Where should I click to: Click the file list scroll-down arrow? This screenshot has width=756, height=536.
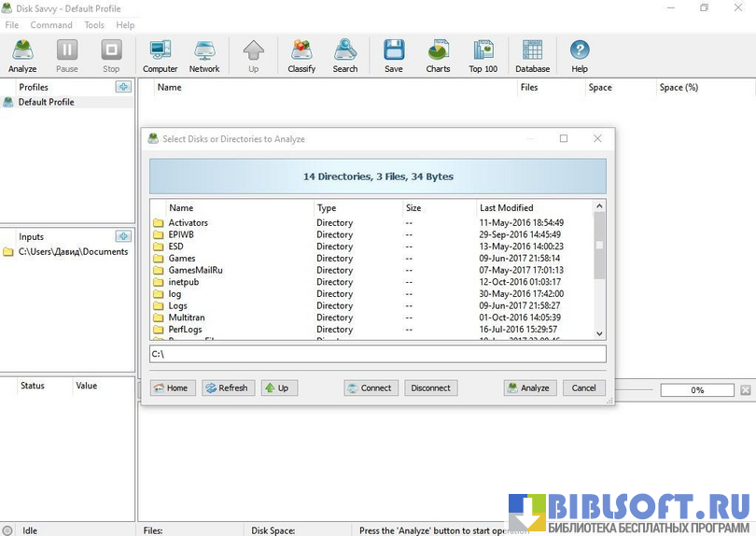[x=599, y=333]
